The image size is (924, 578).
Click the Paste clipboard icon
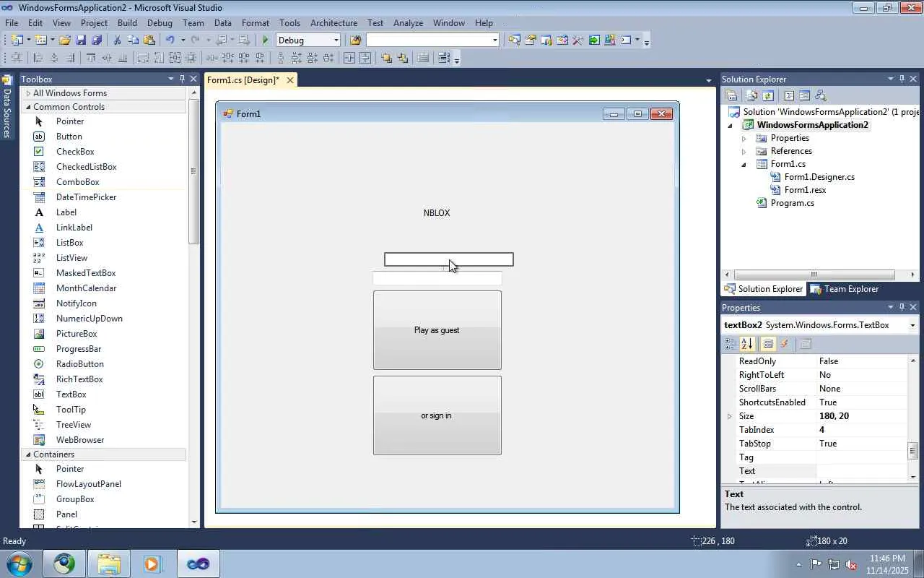click(x=149, y=40)
